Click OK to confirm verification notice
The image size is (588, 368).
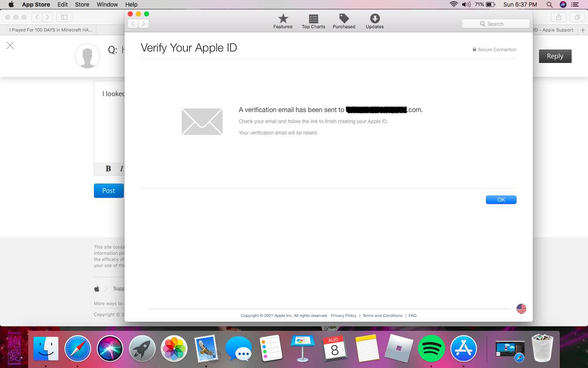click(x=501, y=200)
